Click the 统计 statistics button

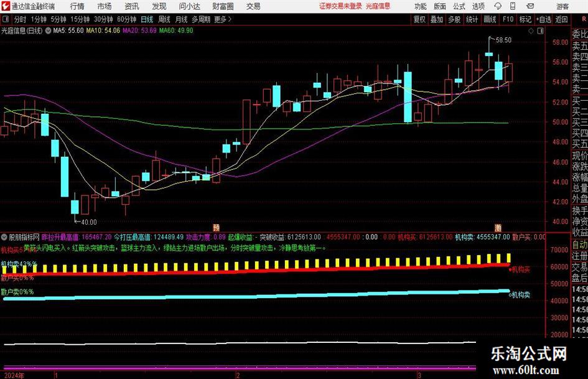coord(472,19)
